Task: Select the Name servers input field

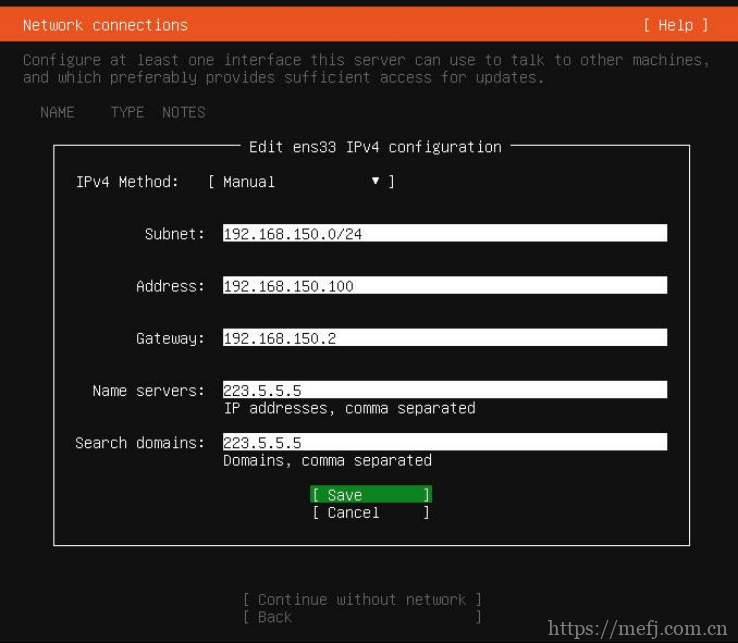Action: pyautogui.click(x=444, y=390)
